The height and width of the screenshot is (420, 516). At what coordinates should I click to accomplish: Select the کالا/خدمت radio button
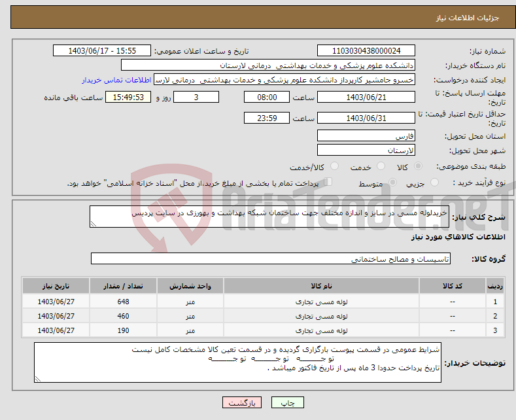tap(334, 166)
